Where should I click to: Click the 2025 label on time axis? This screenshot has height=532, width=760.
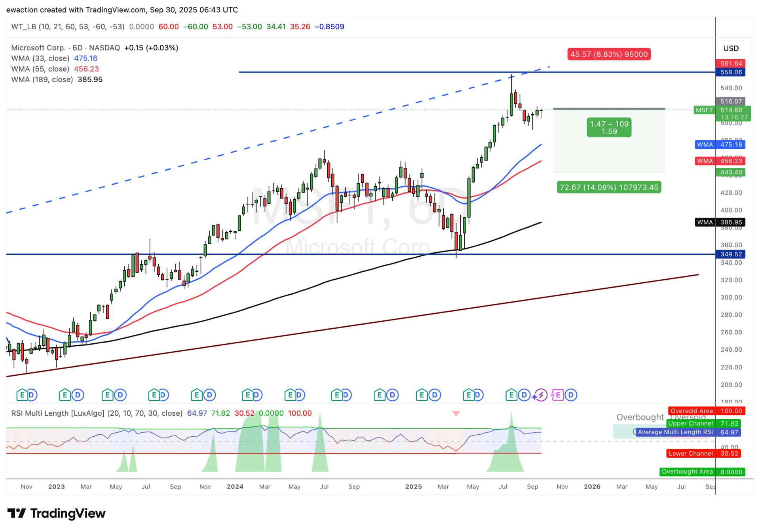pyautogui.click(x=413, y=487)
